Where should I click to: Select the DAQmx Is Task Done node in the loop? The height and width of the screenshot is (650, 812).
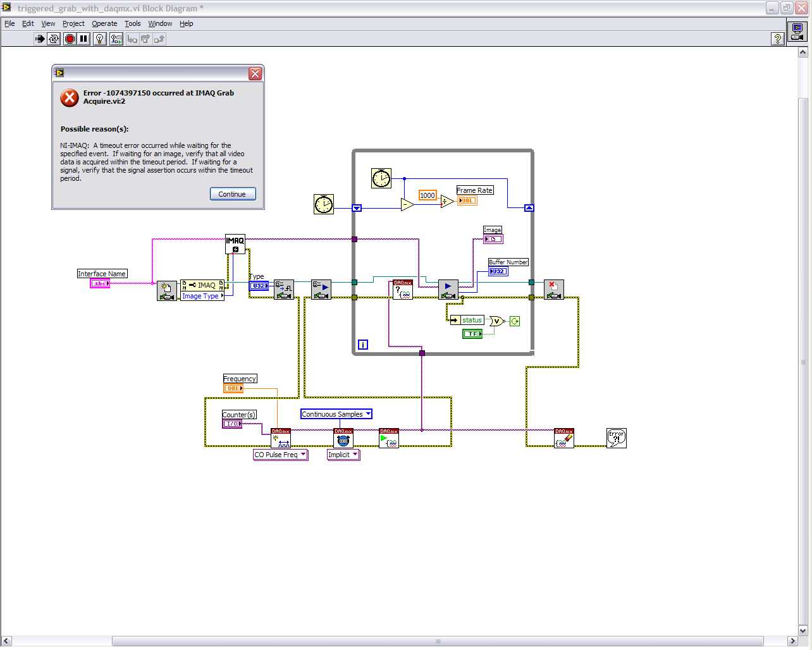[x=403, y=290]
